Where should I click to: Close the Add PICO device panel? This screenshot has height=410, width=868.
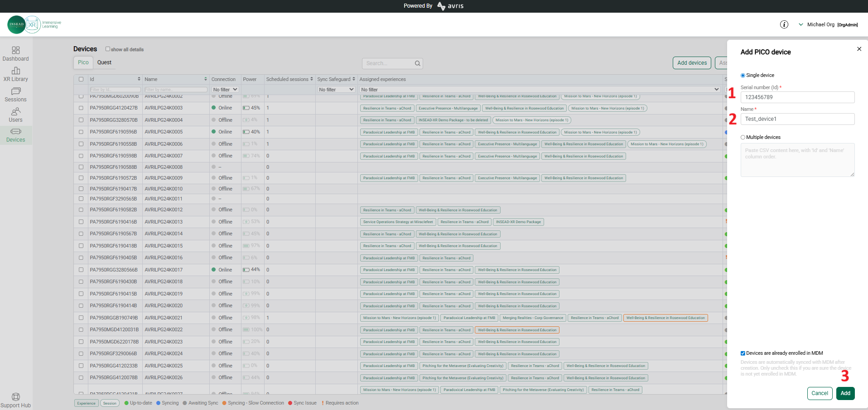859,49
